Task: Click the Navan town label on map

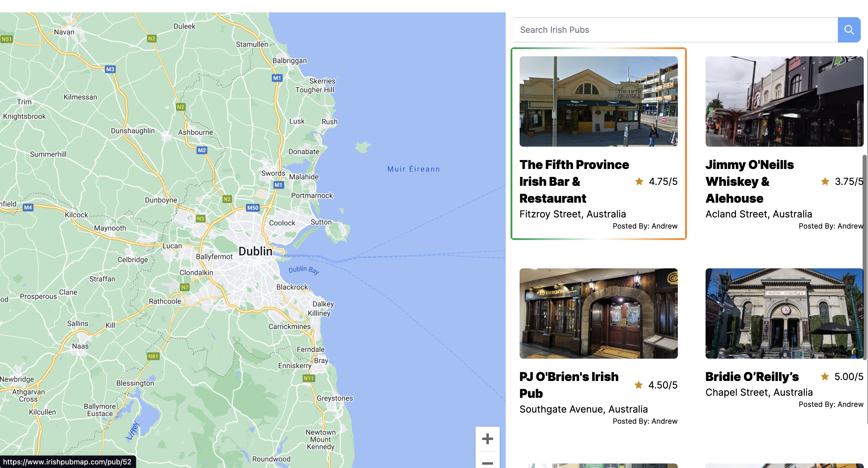Action: [64, 32]
